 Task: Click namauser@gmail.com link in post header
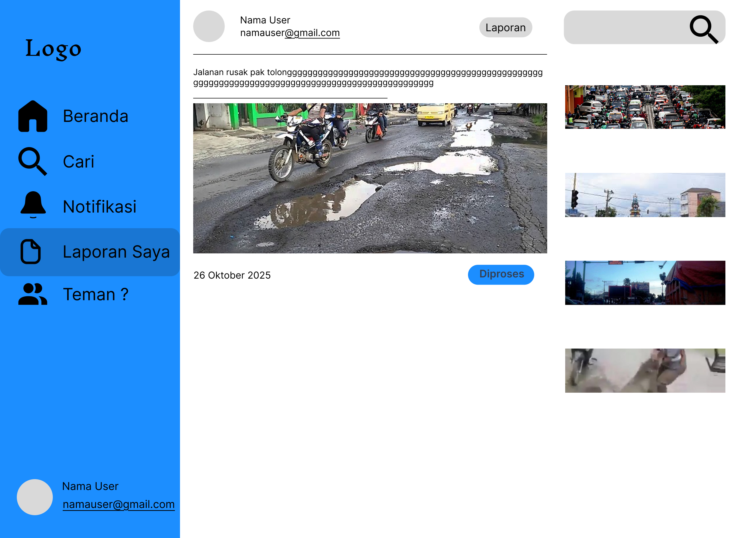click(289, 33)
